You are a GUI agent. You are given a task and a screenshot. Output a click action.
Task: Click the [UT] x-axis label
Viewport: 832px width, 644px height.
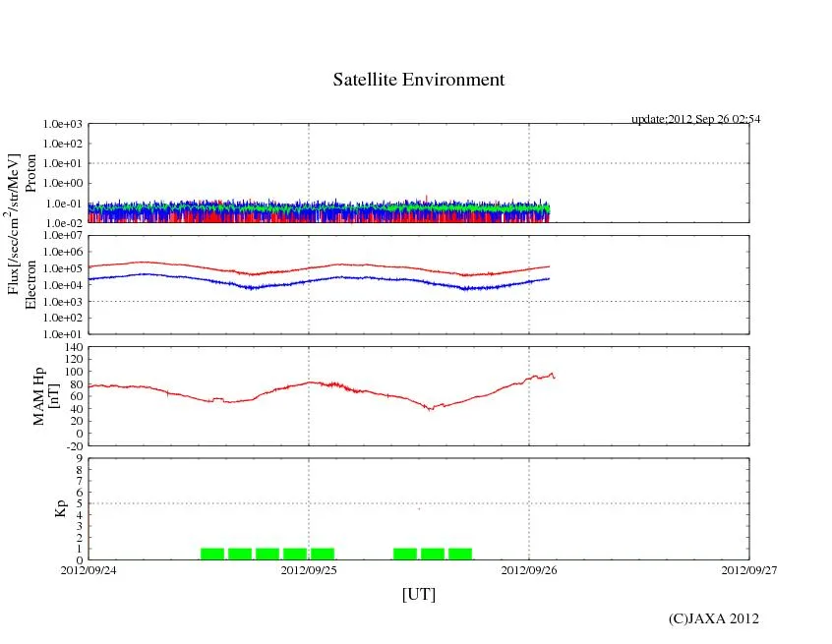(x=418, y=594)
